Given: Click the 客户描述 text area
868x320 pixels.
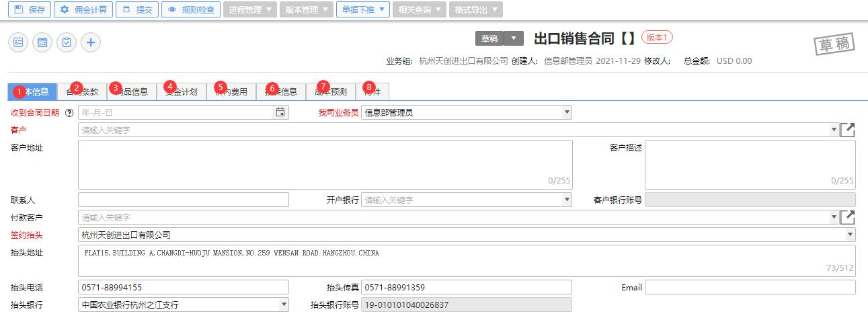Looking at the screenshot, I should click(750, 165).
